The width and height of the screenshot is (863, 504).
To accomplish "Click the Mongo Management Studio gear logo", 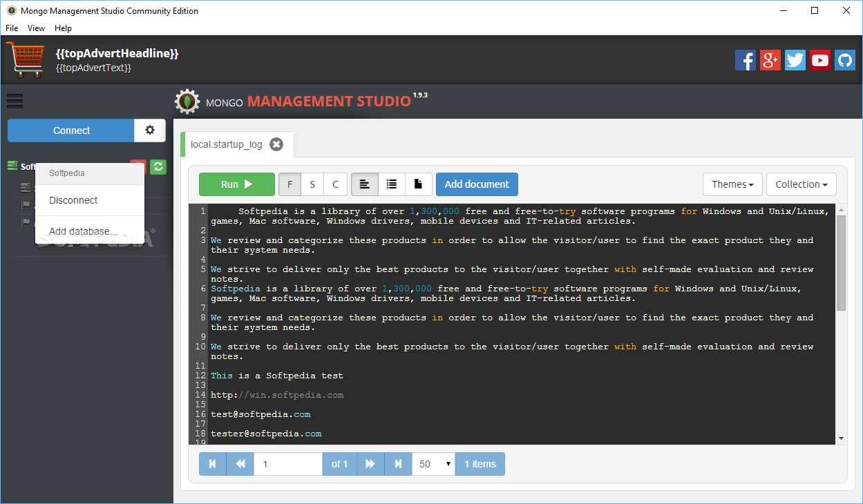I will (187, 101).
